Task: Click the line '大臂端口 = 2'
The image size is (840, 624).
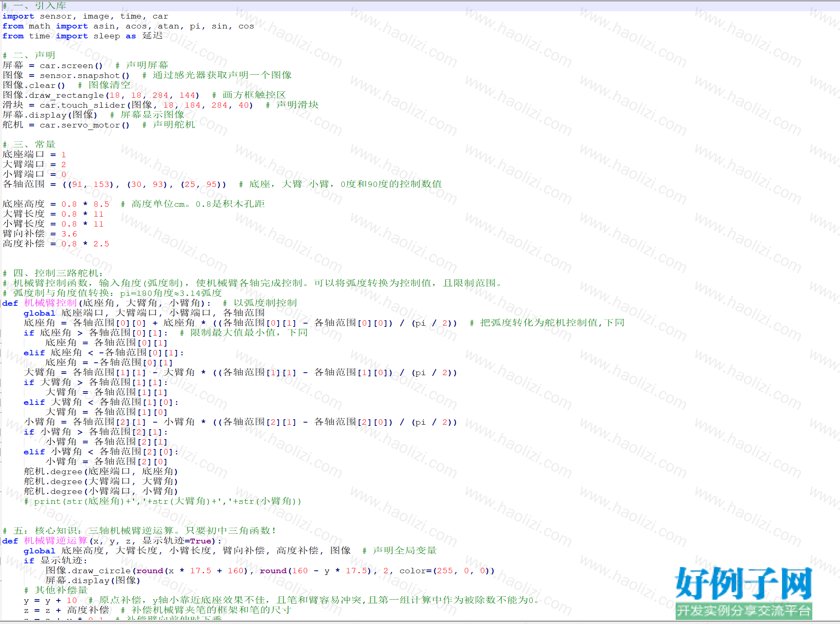Action: coord(34,164)
